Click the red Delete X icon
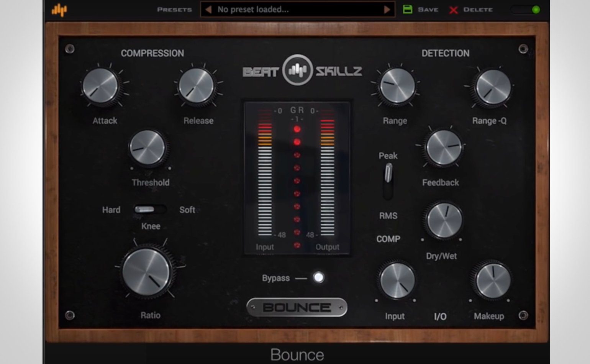 coord(453,10)
